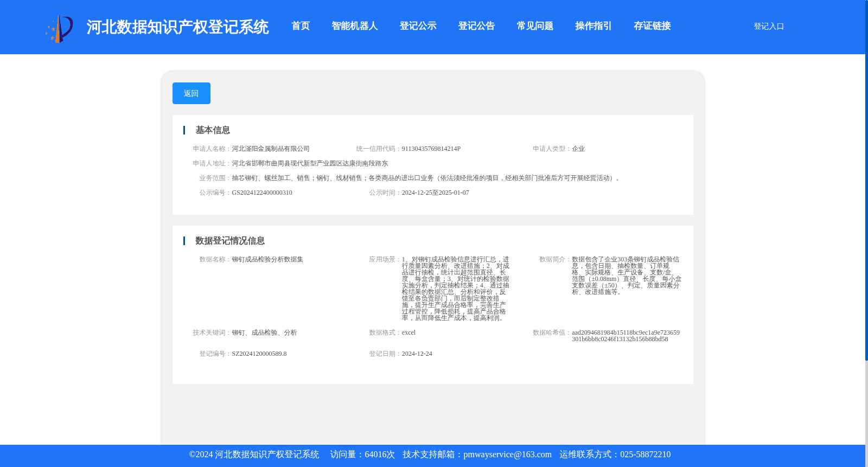
Task: Click the ©2024 footer copyright text
Action: tap(254, 455)
